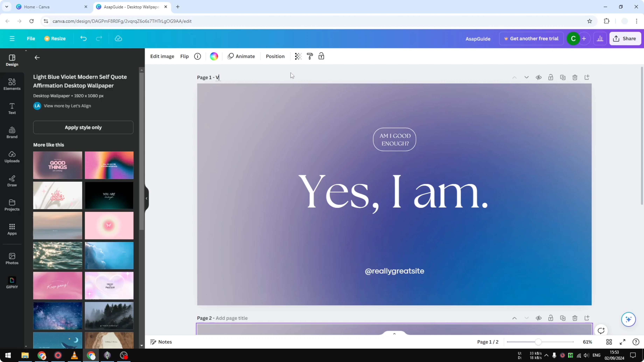Open the File menu
The height and width of the screenshot is (362, 644).
click(x=31, y=38)
